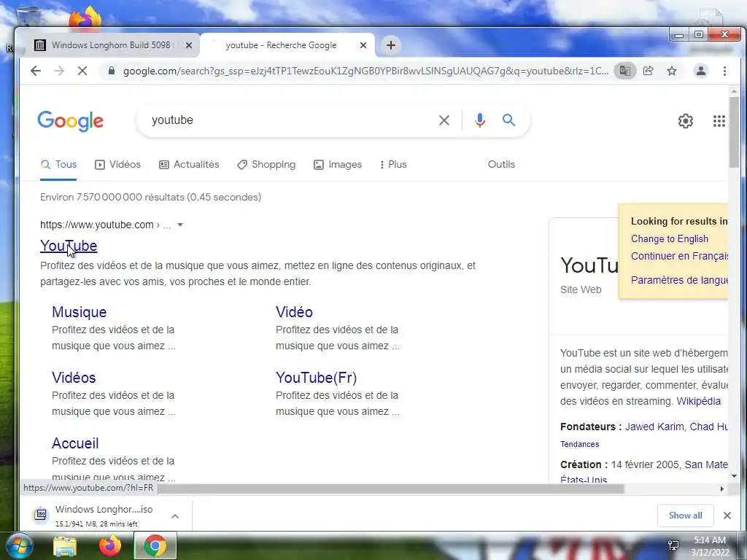
Task: Open a new tab with the plus button
Action: (x=391, y=45)
